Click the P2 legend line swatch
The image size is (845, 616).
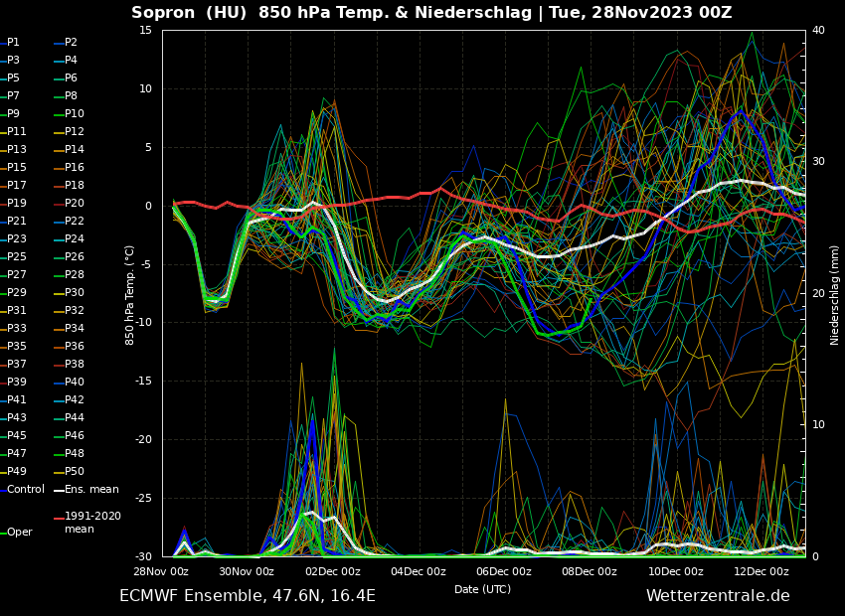58,43
